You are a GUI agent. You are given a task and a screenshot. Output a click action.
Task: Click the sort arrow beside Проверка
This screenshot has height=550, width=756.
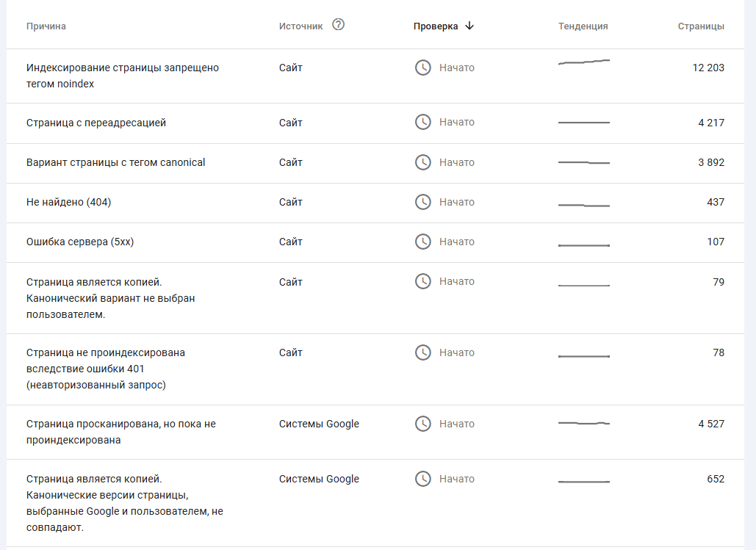tap(469, 26)
